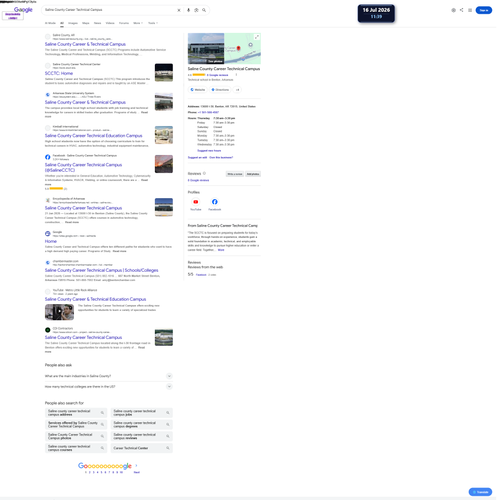Click the Sign in button
Viewport: 499px width, 500px height.
click(x=483, y=10)
